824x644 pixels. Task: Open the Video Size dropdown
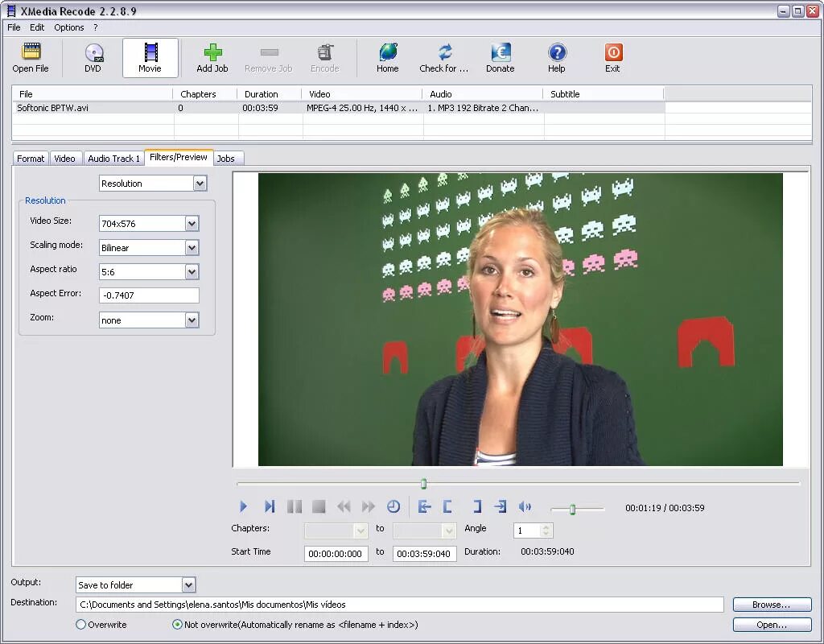pos(192,223)
